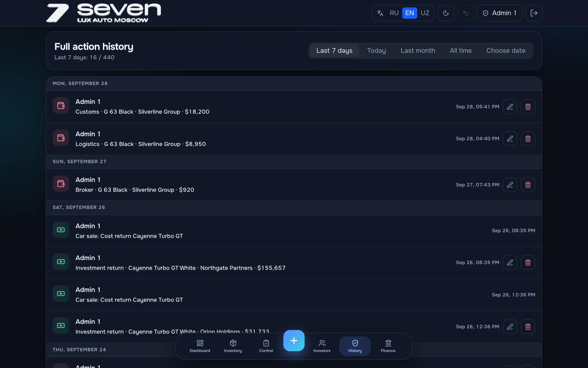This screenshot has width=588, height=368.
Task: Click the Seven Lux Auto Moscow logo
Action: point(103,13)
